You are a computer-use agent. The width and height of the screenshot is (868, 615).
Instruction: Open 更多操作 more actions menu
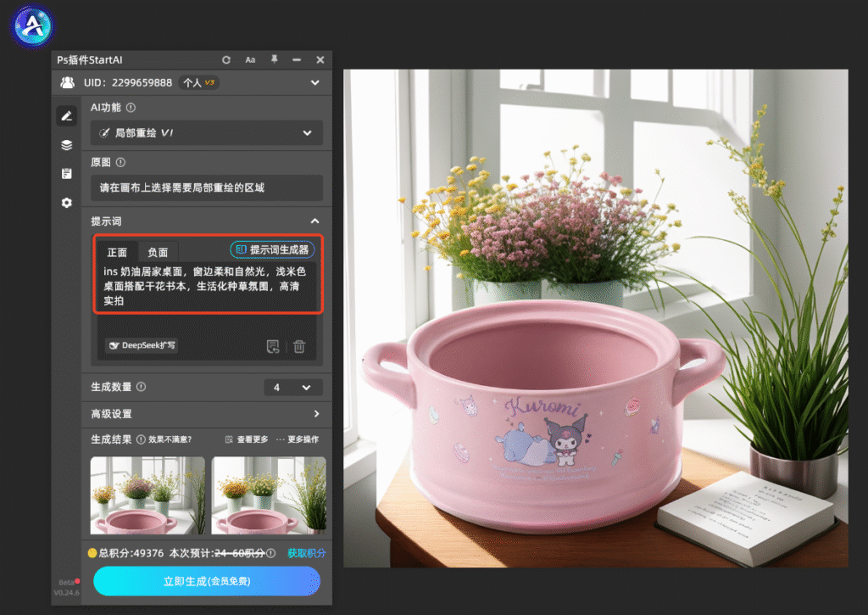[298, 439]
